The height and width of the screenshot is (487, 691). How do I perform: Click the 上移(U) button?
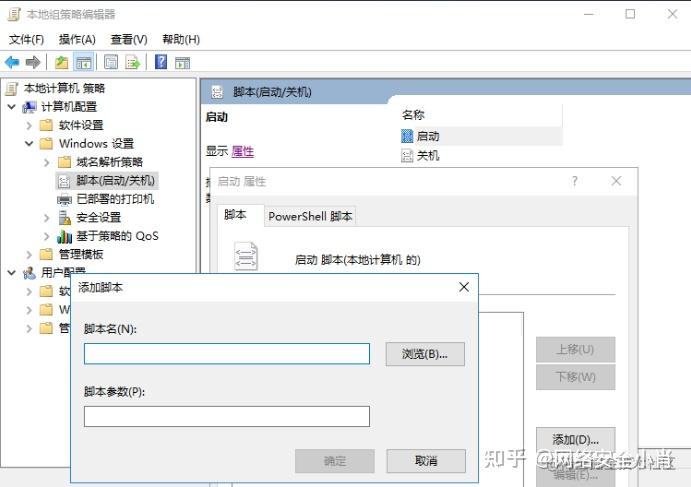[576, 349]
